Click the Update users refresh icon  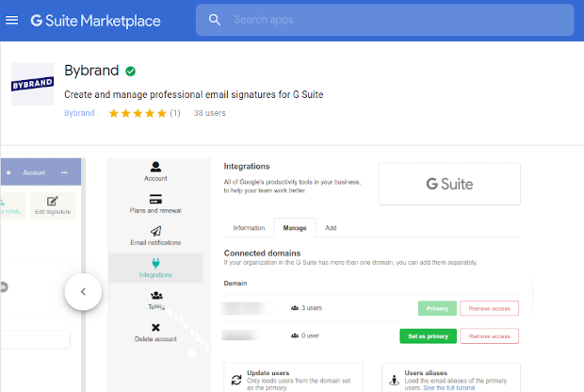(236, 380)
